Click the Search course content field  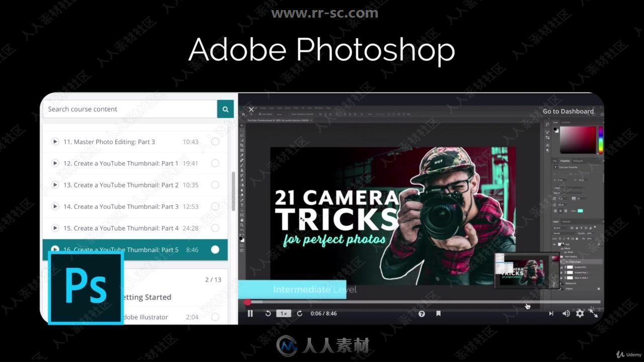point(130,109)
